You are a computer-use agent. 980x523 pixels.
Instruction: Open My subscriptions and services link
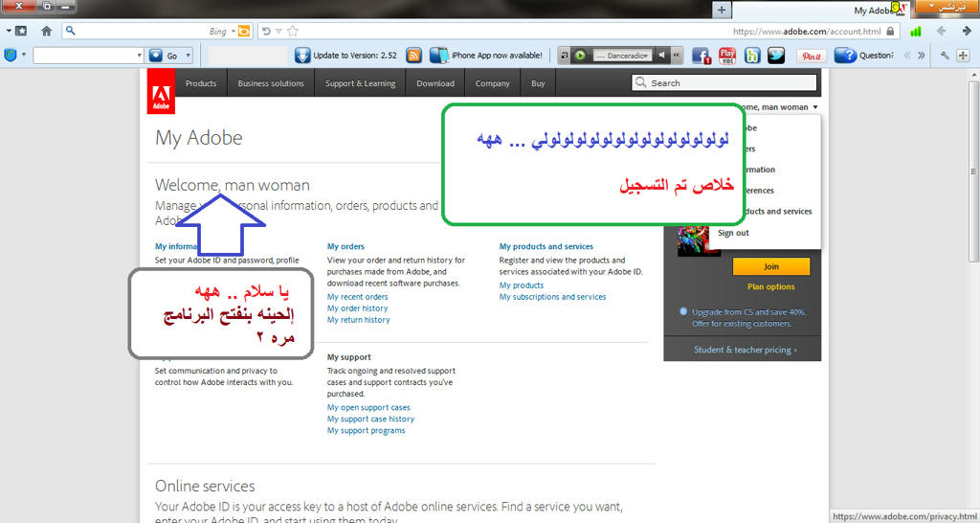coord(552,297)
